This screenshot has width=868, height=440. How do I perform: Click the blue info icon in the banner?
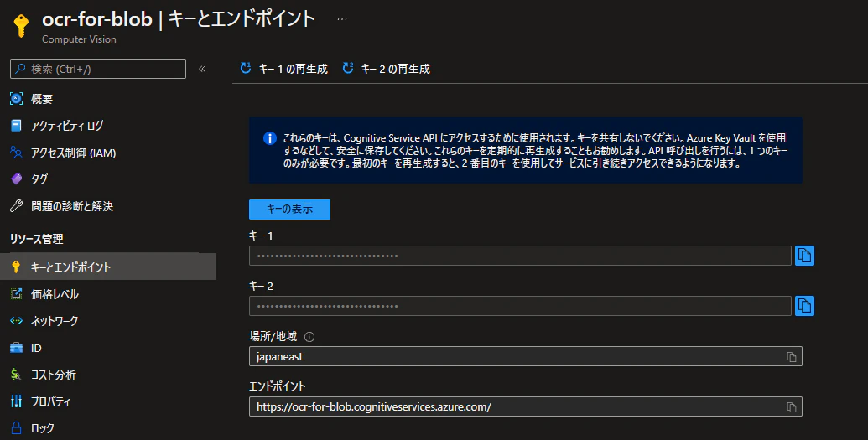click(269, 137)
